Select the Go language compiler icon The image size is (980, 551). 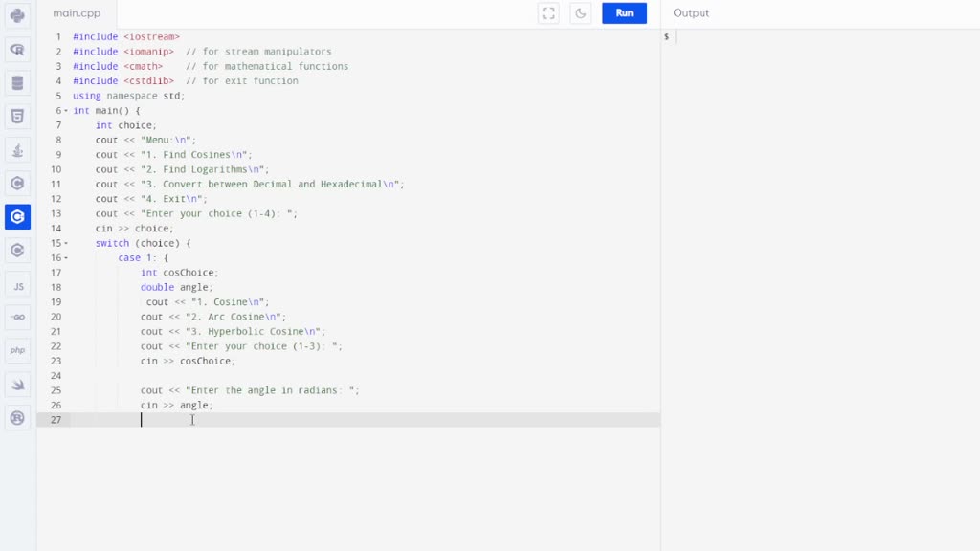(17, 317)
